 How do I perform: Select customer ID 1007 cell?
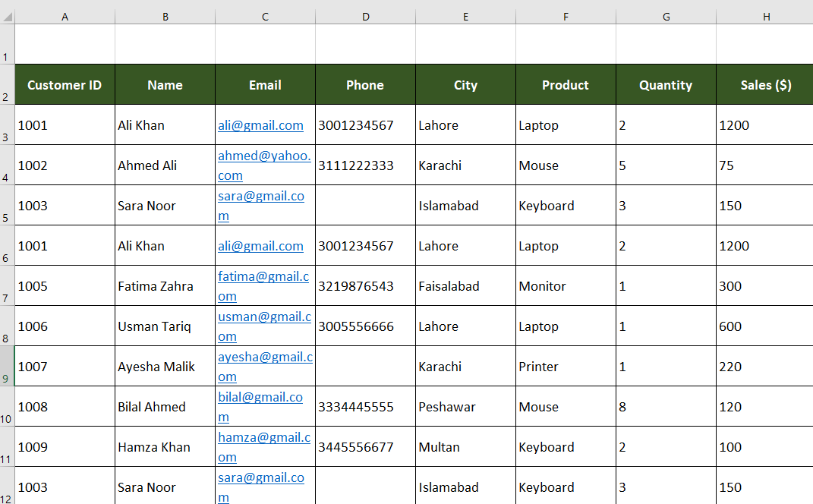click(x=65, y=366)
